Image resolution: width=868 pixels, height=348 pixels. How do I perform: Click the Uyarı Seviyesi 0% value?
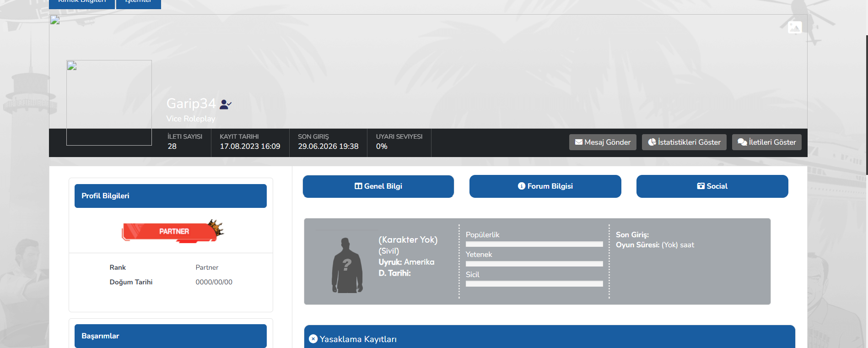click(382, 147)
